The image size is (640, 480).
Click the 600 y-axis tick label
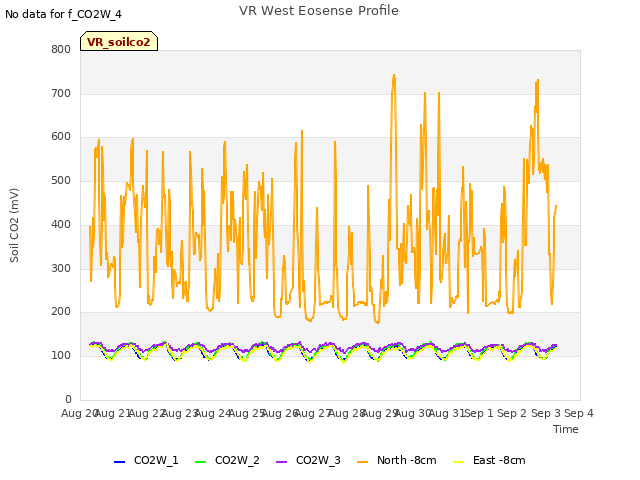[x=61, y=137]
